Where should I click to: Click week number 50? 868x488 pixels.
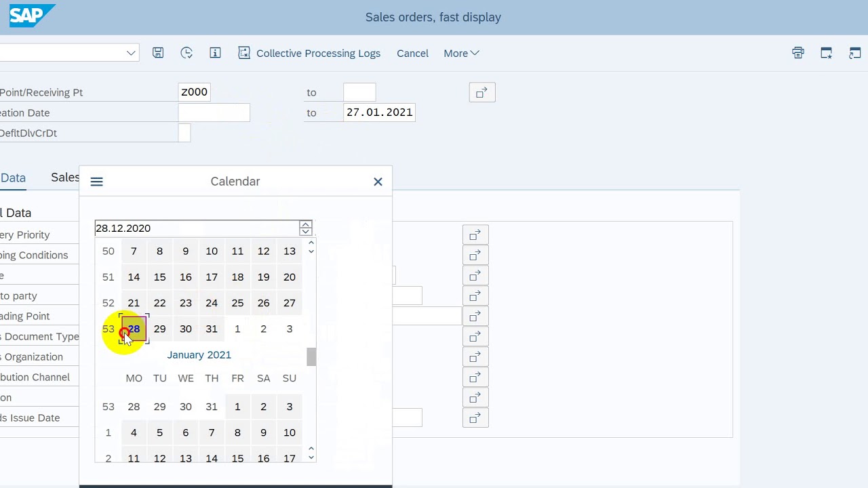pos(108,251)
